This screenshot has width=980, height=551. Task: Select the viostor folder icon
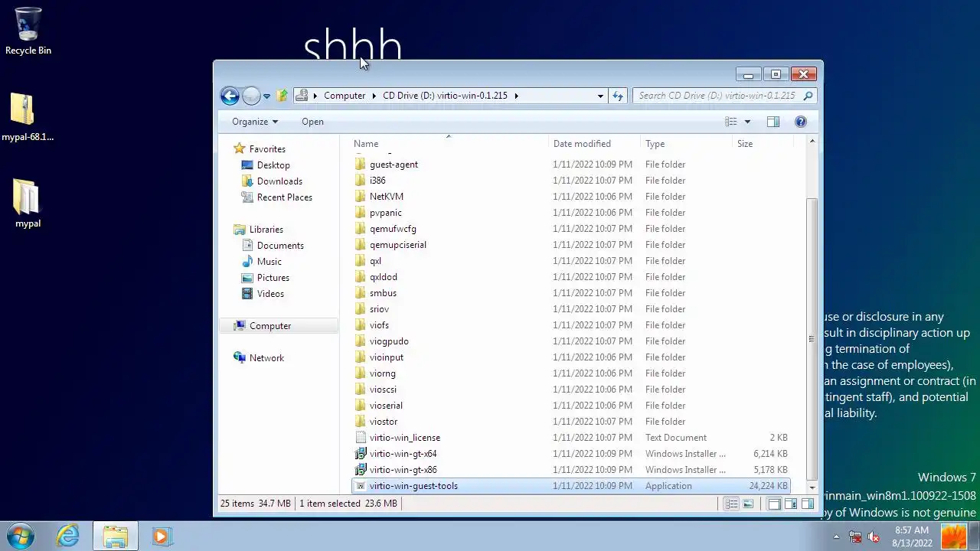coord(361,422)
